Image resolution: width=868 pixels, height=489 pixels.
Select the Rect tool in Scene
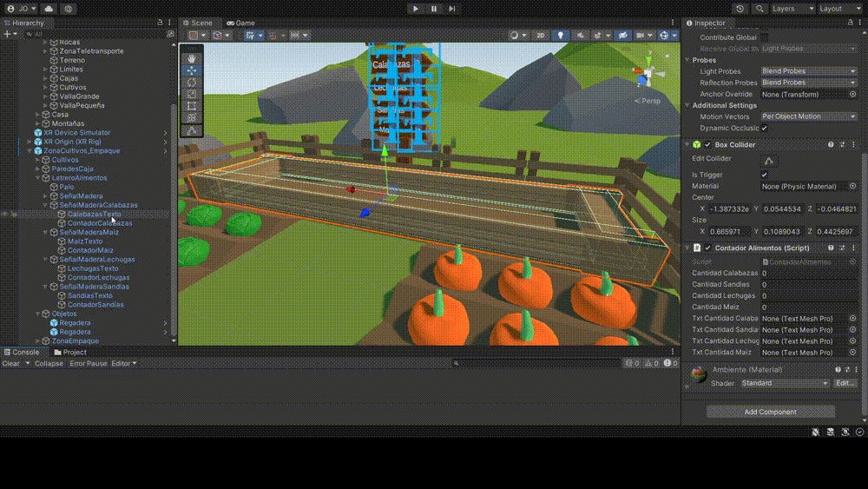[x=192, y=106]
